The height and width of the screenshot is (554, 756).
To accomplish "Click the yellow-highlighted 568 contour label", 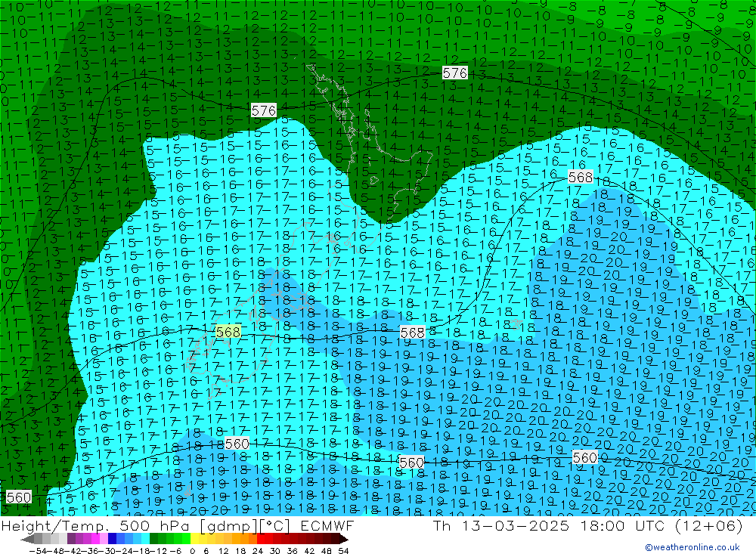I will 228,332.
